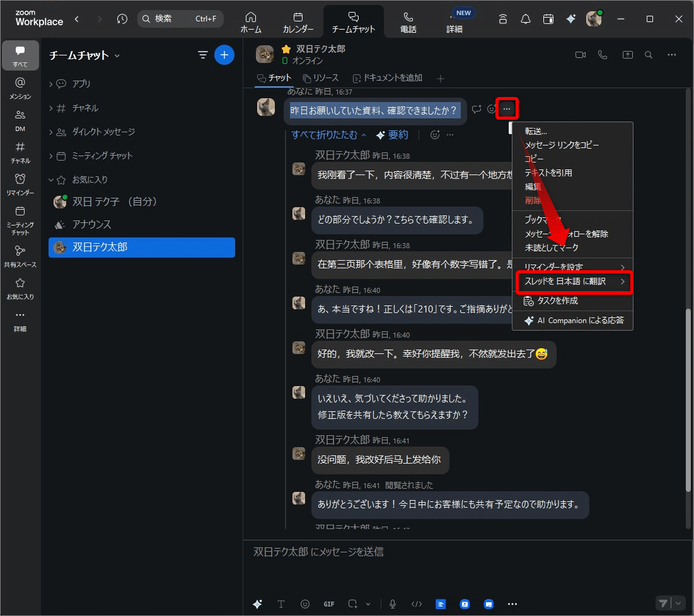The image size is (694, 616).
Task: Click the plus add tab button
Action: click(x=441, y=79)
